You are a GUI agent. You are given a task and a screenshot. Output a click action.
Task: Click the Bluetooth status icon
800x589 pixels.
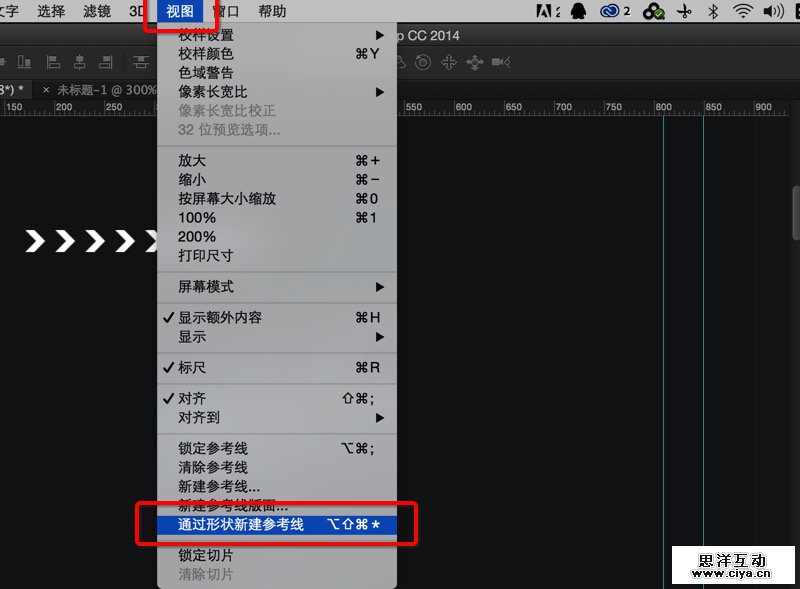pyautogui.click(x=713, y=12)
